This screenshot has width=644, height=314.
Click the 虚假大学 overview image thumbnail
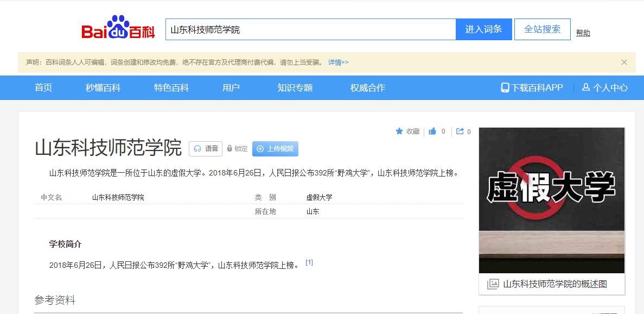pos(552,200)
